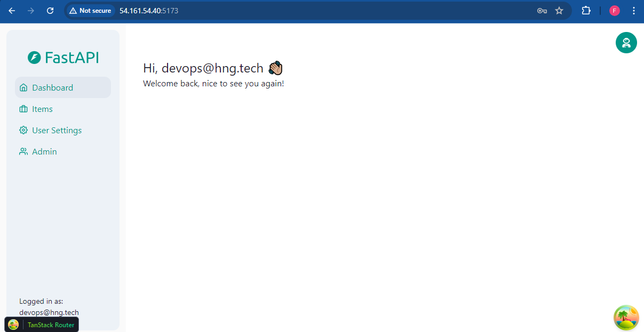Click the FastAPI logo in the sidebar
The image size is (644, 332).
(62, 57)
